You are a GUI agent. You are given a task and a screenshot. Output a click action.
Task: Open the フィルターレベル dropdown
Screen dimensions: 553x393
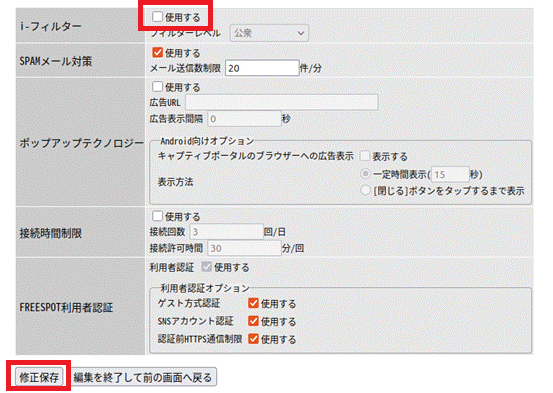269,33
